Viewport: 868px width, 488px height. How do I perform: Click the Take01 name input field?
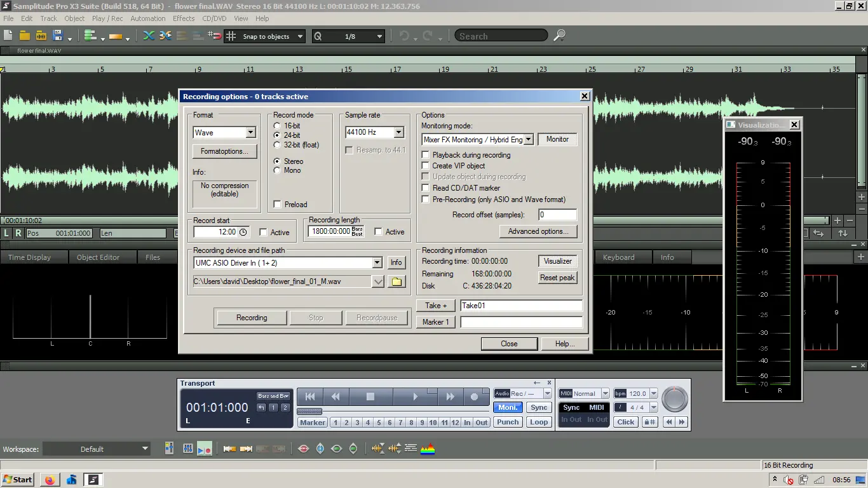520,306
